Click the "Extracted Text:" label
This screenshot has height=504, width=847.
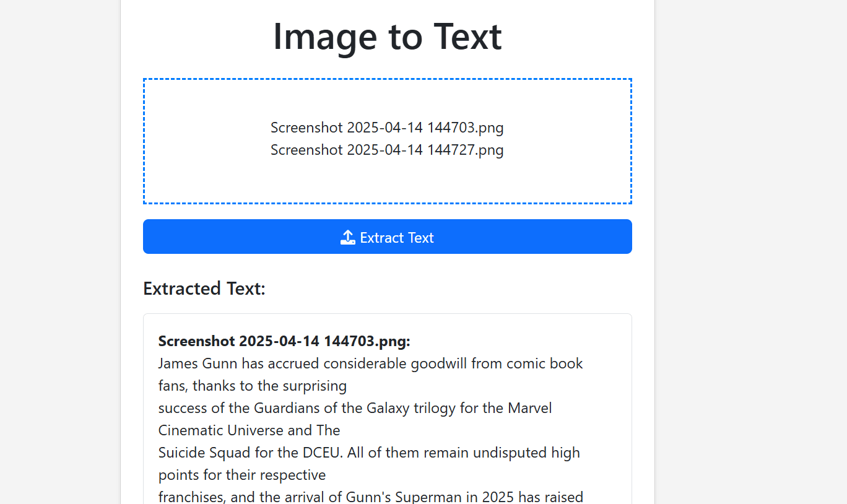[204, 289]
